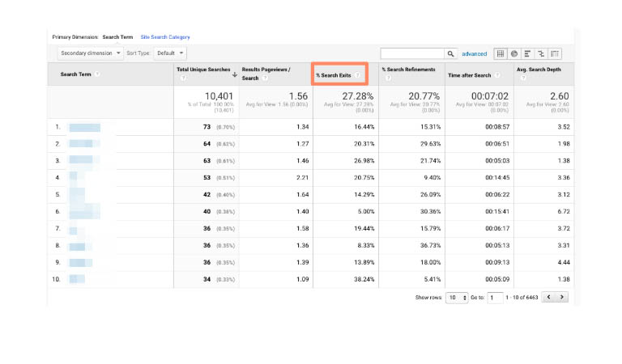Select the Site Search Category dimension
This screenshot has width=622, height=364.
coord(165,37)
